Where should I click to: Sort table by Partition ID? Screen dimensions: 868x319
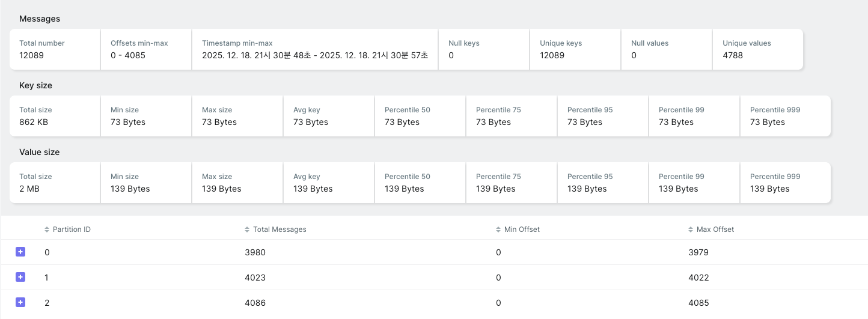click(67, 229)
